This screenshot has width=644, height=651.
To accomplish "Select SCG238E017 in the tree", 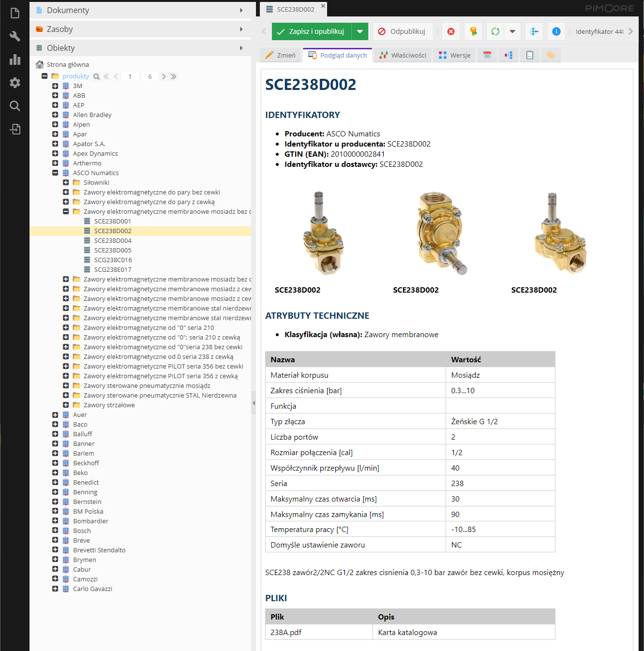I will (112, 269).
